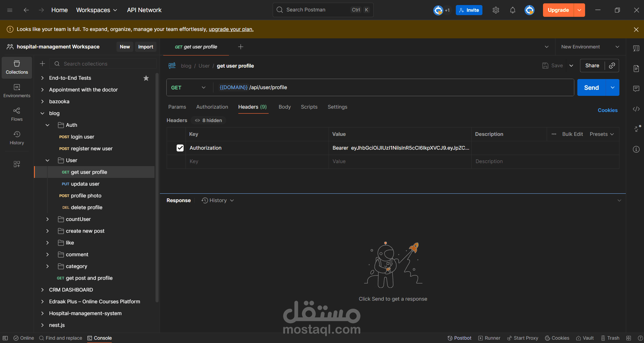The width and height of the screenshot is (644, 343).
Task: Open Postbot in the status bar
Action: coord(459,338)
